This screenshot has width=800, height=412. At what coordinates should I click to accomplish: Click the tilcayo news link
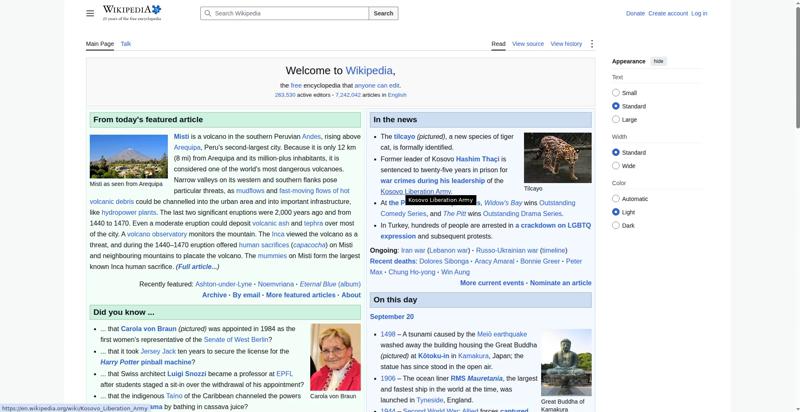click(405, 137)
